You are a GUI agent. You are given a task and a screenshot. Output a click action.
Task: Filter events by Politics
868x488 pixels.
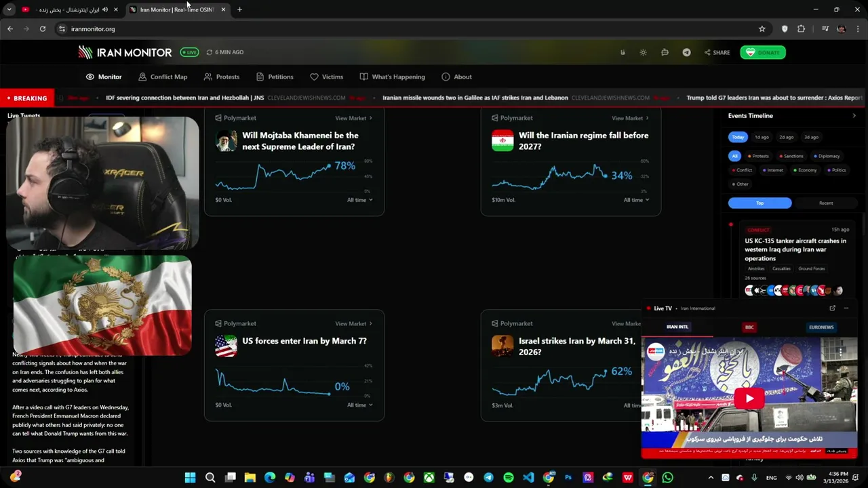pos(837,170)
